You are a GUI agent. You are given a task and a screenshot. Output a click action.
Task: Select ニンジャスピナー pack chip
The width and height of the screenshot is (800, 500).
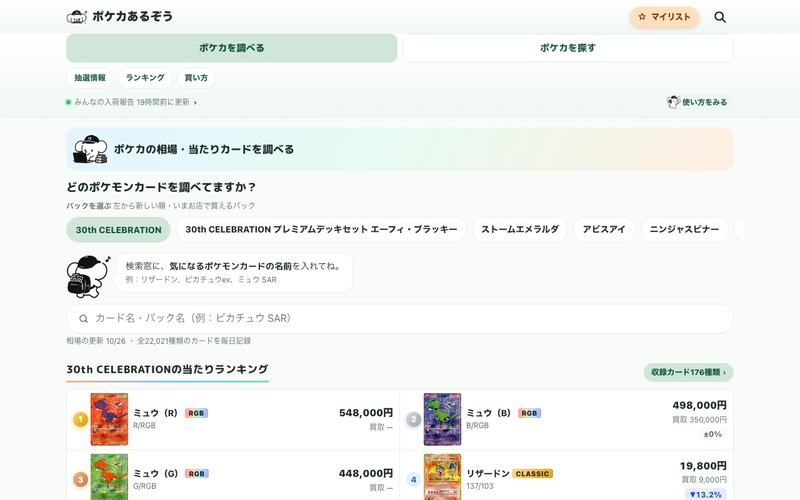point(684,230)
